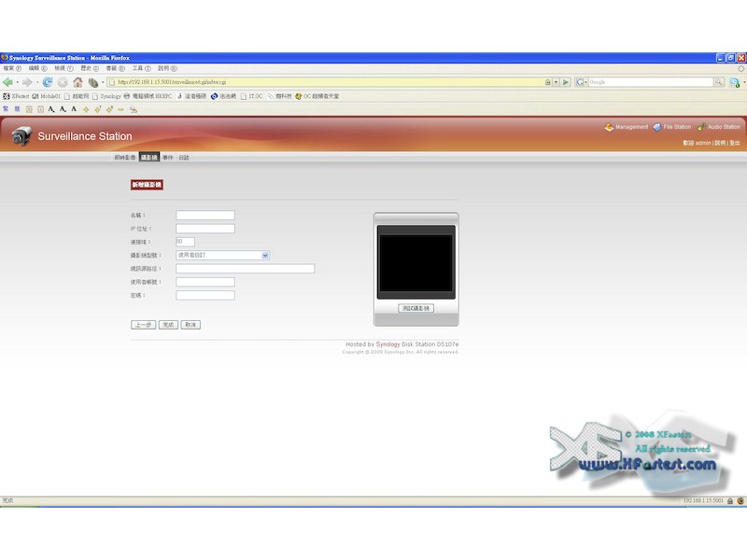
Task: Click the padlock icon in the status bar
Action: pos(730,501)
